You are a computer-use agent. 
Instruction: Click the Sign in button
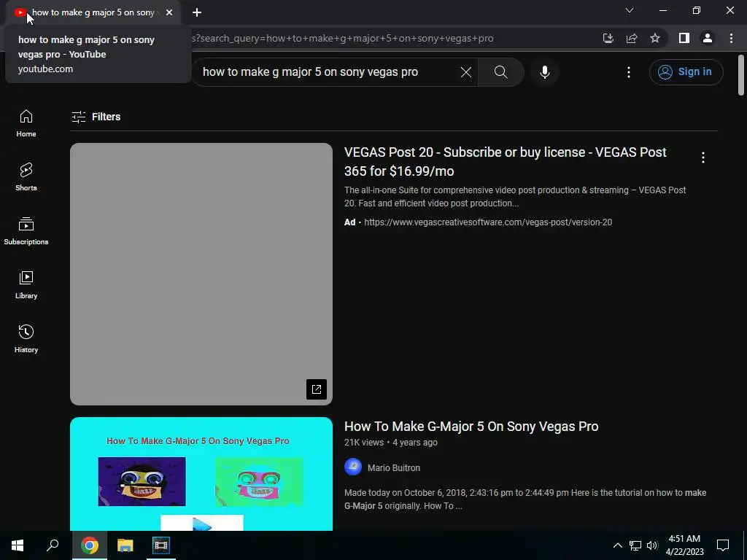coord(686,72)
